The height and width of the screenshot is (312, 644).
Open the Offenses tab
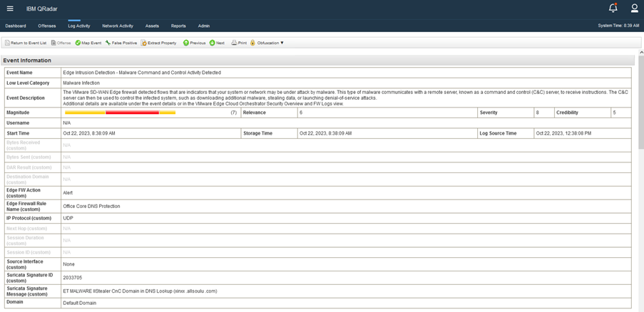coord(47,26)
